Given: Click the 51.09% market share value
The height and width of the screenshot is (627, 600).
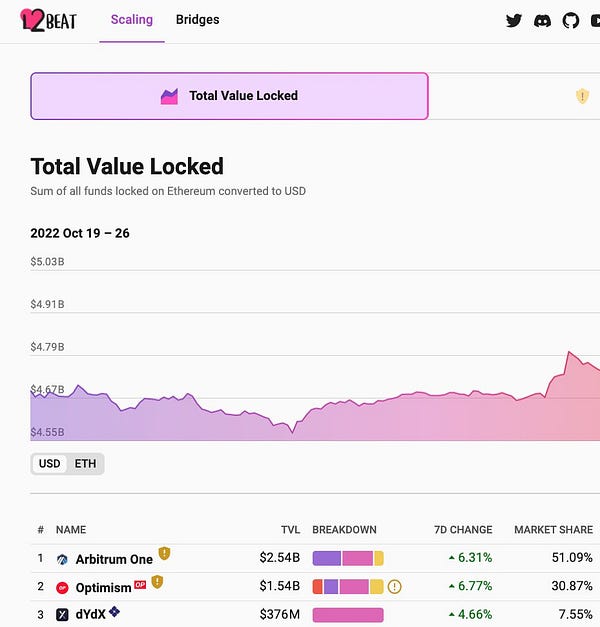Looking at the screenshot, I should coord(572,557).
